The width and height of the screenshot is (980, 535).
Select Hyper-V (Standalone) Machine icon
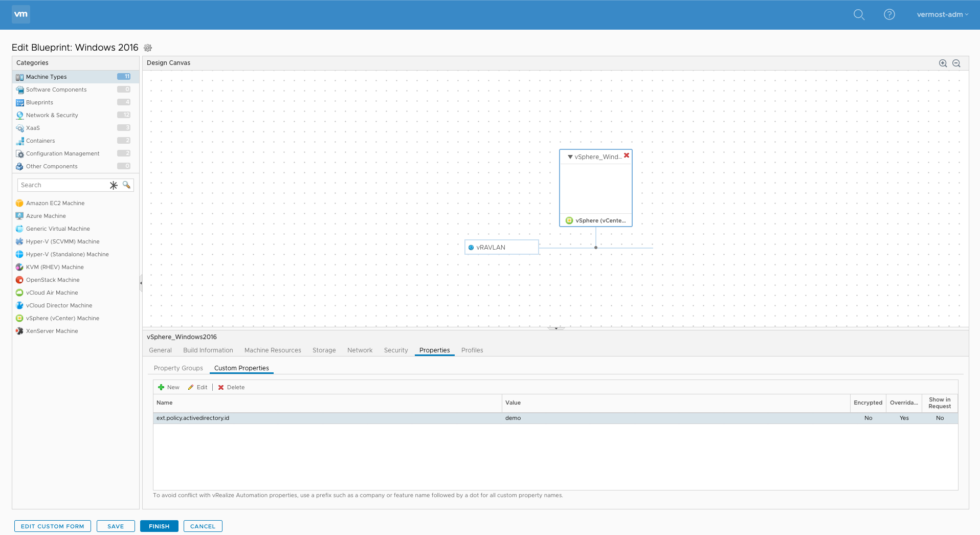[x=19, y=254]
